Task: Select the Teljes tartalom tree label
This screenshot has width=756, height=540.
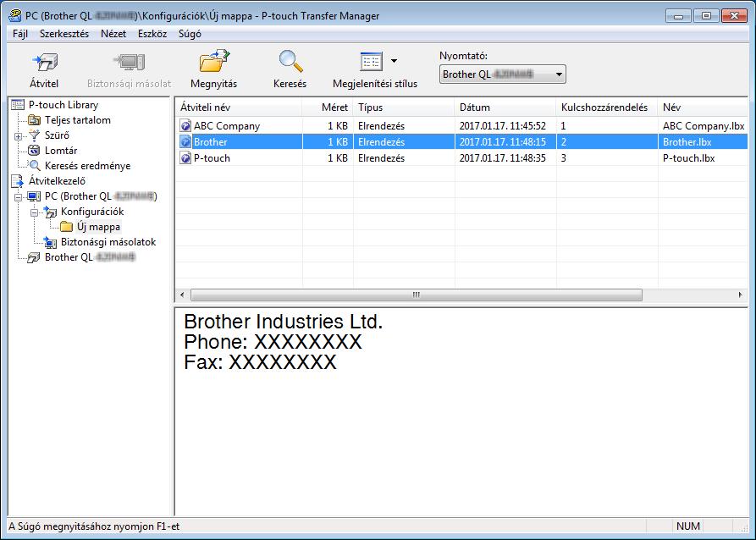Action: pos(78,120)
